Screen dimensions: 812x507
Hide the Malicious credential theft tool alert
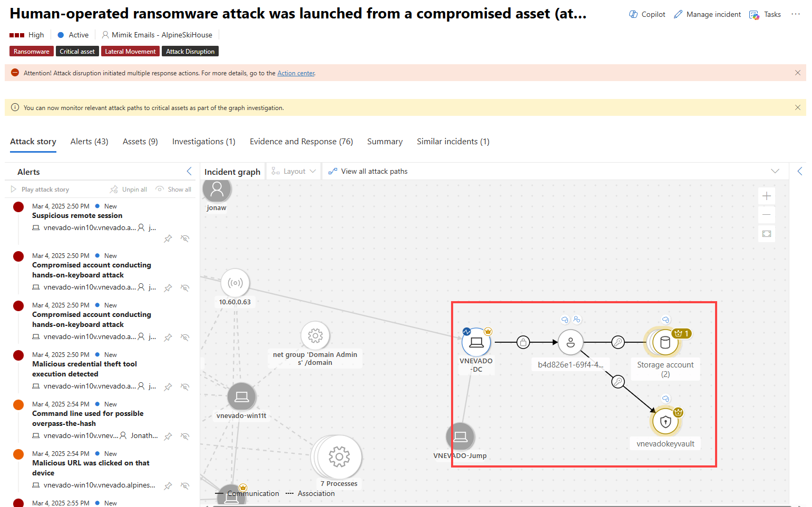(185, 387)
